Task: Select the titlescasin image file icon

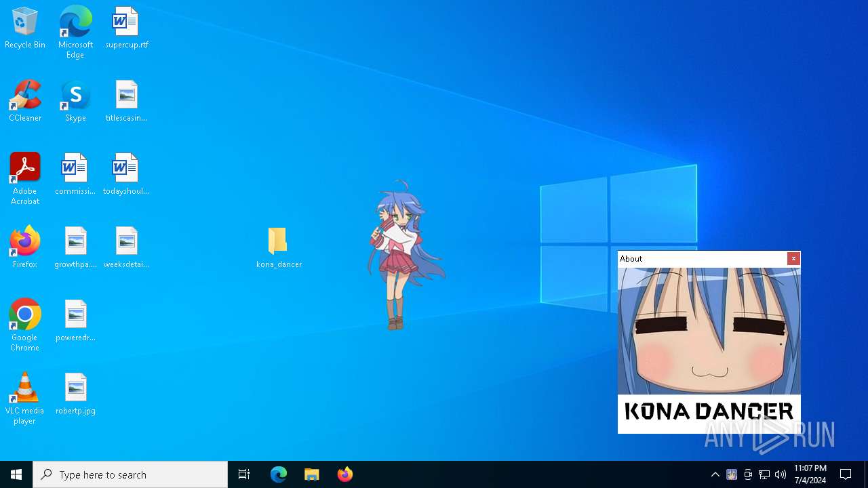Action: [127, 101]
